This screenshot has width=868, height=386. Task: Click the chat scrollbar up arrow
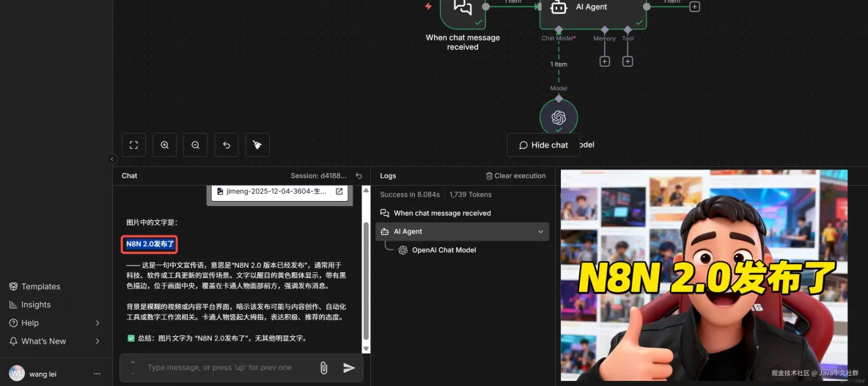[365, 190]
